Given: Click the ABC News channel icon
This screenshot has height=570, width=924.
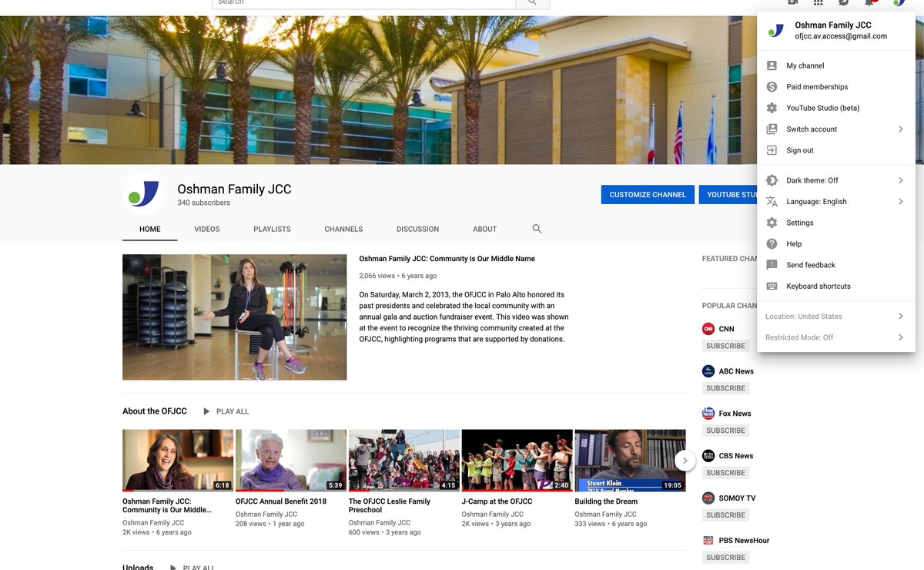Looking at the screenshot, I should [x=708, y=371].
